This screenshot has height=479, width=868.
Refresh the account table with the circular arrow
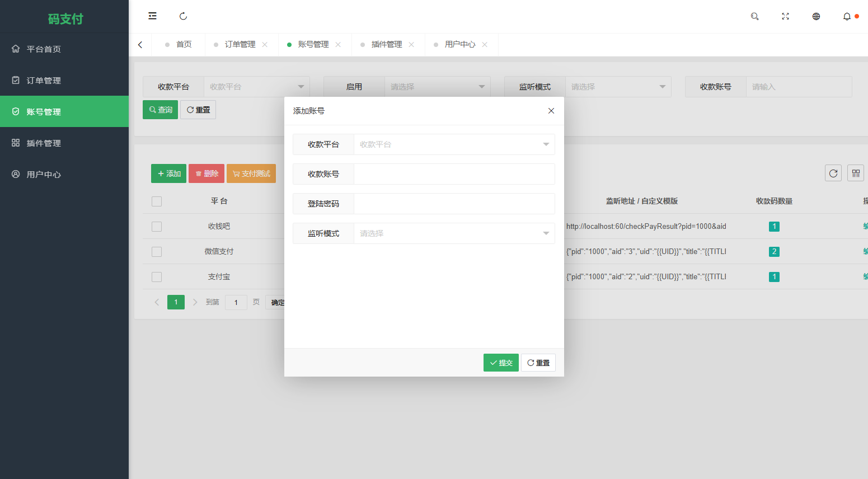click(833, 173)
